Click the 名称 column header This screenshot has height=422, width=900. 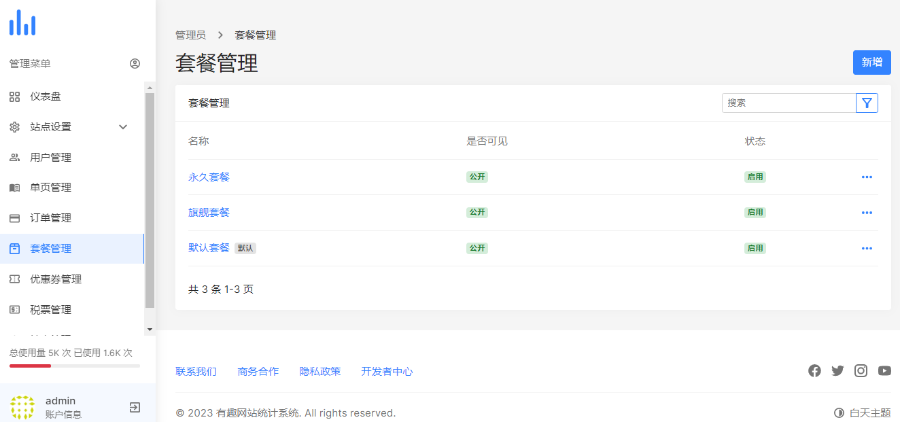199,141
